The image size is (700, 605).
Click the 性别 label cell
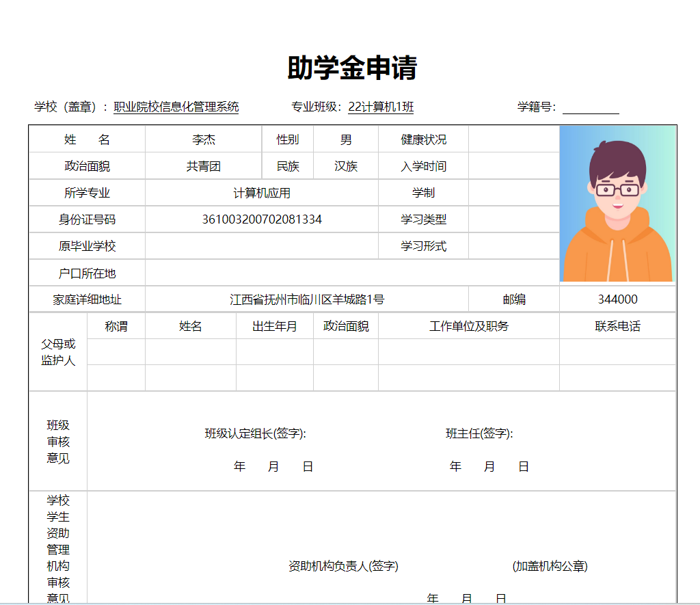(x=288, y=139)
